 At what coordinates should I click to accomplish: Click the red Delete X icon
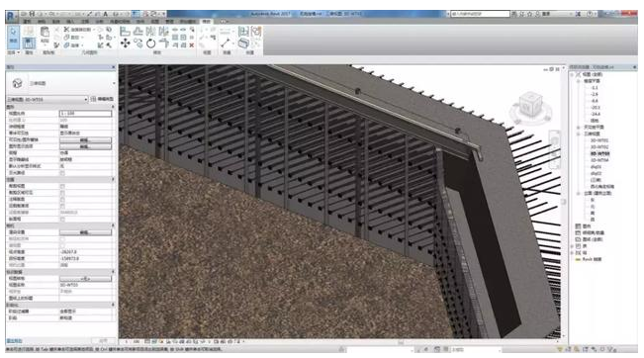click(x=191, y=45)
